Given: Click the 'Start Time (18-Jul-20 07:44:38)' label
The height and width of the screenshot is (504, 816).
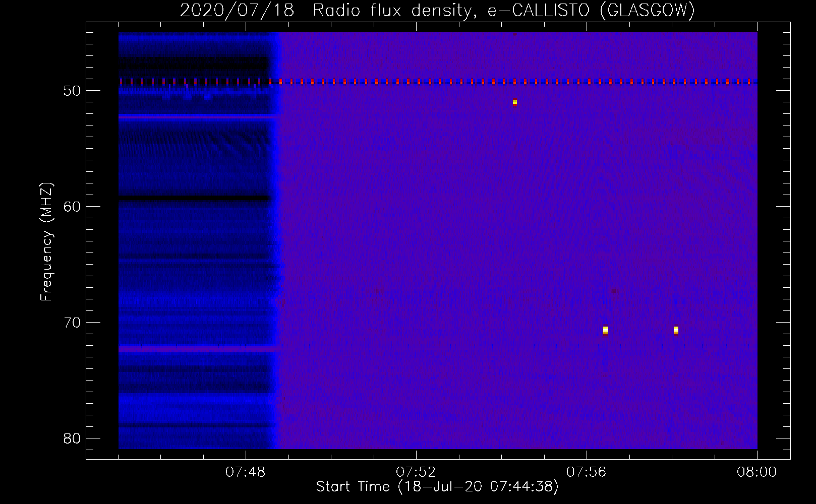Looking at the screenshot, I should point(437,487).
